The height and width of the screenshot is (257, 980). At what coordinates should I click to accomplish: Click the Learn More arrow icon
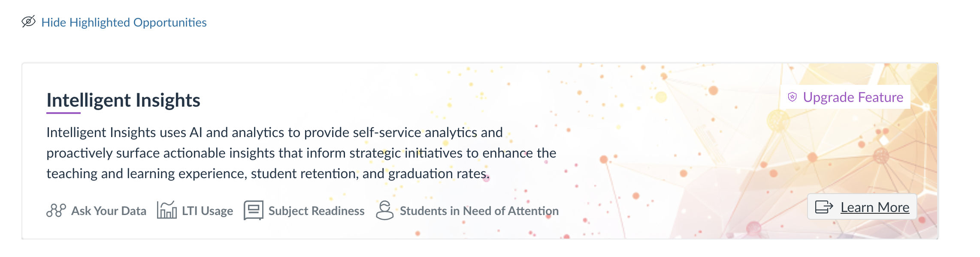pyautogui.click(x=824, y=207)
